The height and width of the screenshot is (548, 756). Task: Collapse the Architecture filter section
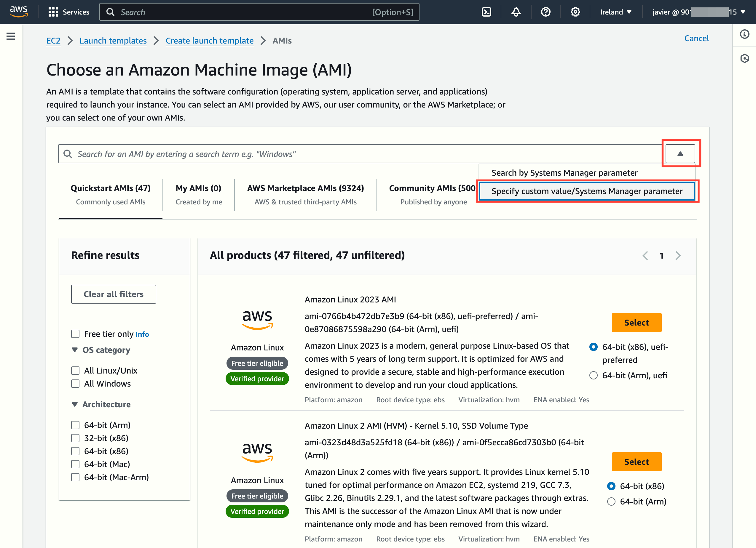pos(75,404)
